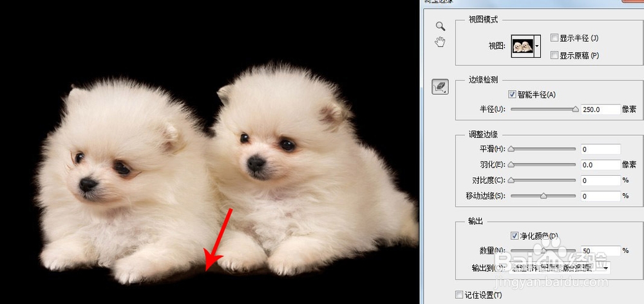Select the Refine Radius brush tool
Image resolution: width=644 pixels, height=304 pixels.
(x=440, y=87)
